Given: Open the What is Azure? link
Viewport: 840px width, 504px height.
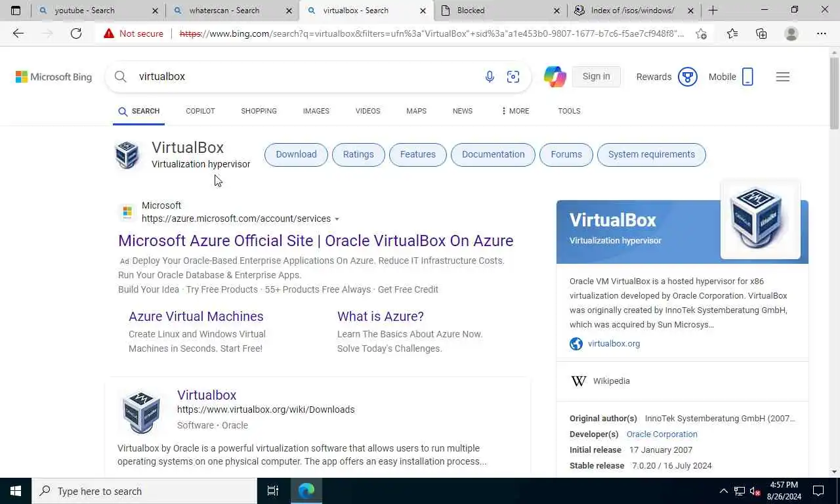Looking at the screenshot, I should coord(381,316).
